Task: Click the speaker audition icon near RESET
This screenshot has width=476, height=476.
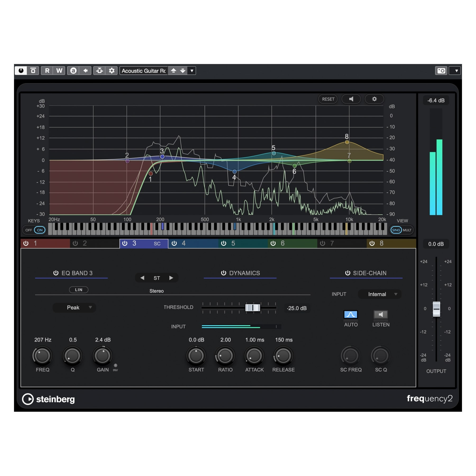Action: click(x=351, y=99)
